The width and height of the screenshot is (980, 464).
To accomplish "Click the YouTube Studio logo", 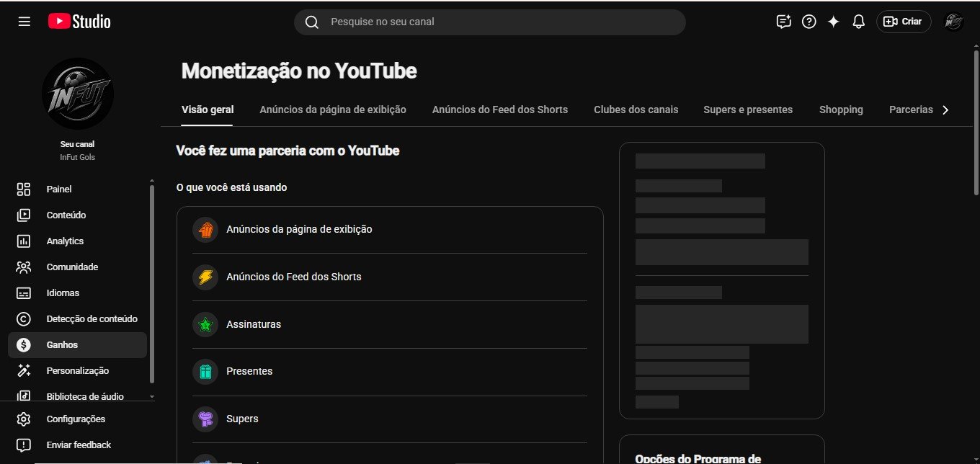I will coord(79,22).
